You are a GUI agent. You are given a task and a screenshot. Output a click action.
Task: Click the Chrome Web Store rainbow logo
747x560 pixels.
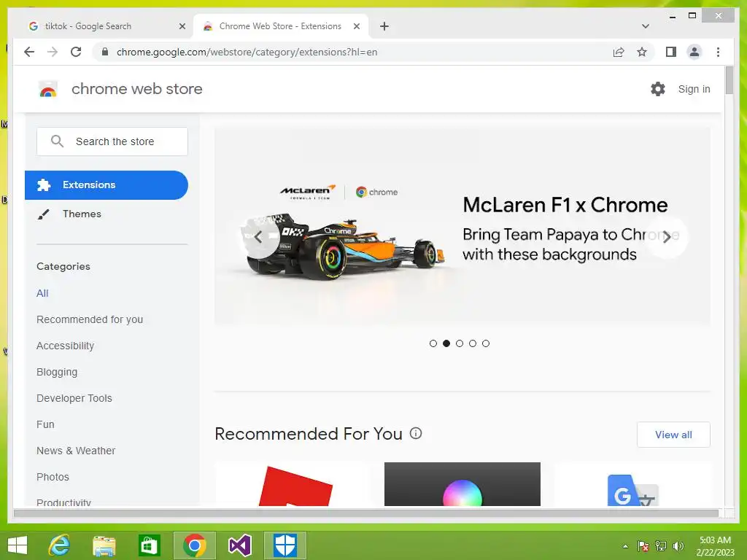click(48, 89)
